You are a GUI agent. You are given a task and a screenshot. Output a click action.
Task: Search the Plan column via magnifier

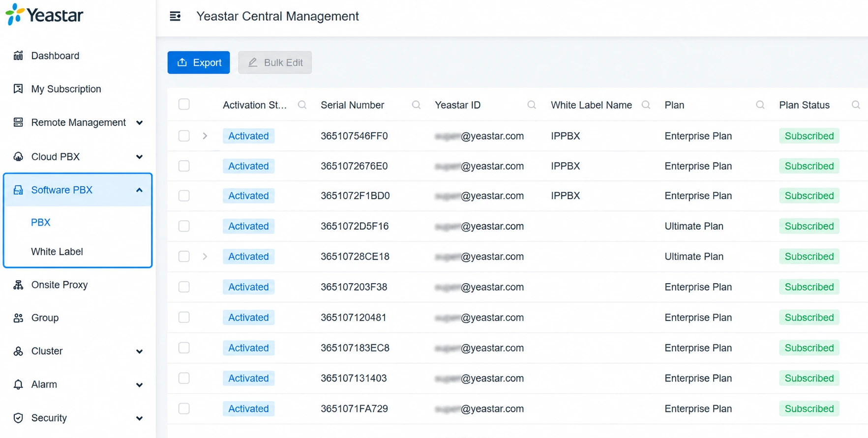tap(760, 105)
